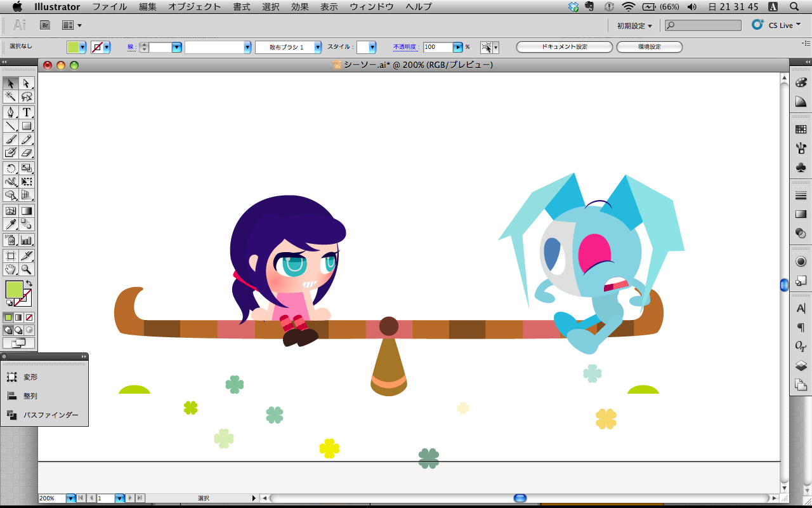Switch paint mode to Color
This screenshot has width=812, height=508.
tap(8, 317)
